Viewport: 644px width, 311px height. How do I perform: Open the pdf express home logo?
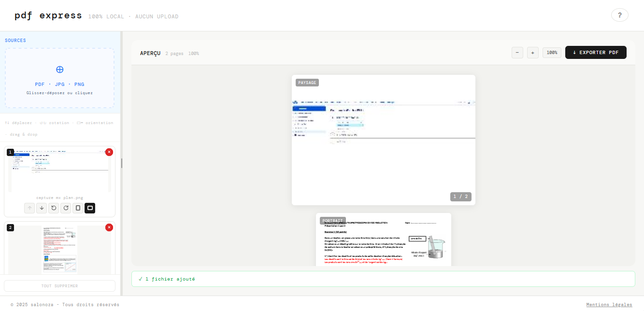click(47, 15)
